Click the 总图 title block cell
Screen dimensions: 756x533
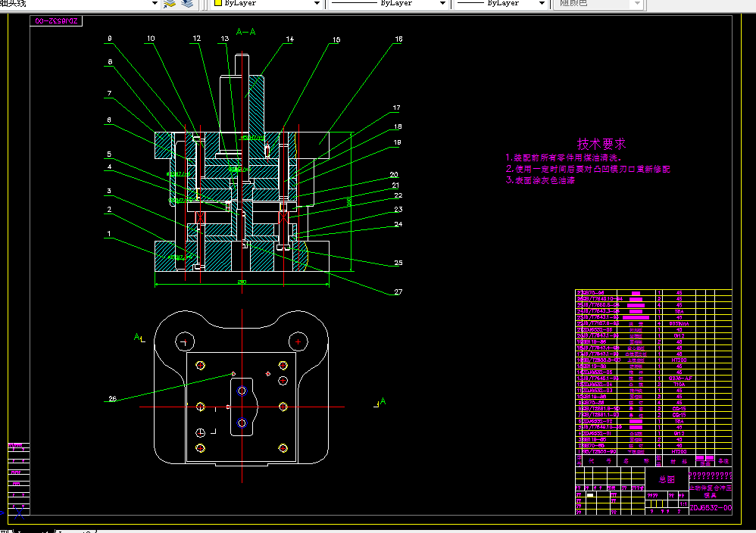[x=666, y=478]
